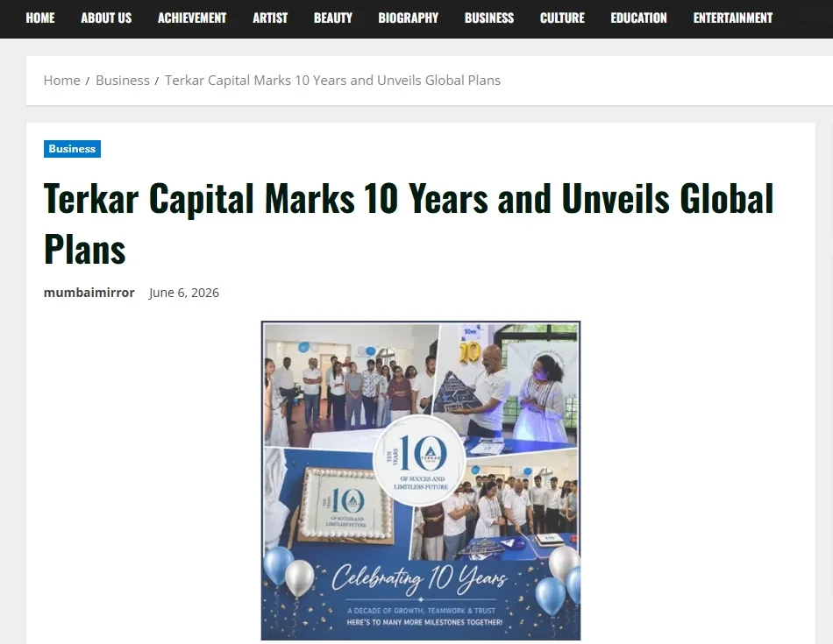833x644 pixels.
Task: Select the article title in breadcrumb
Action: pos(332,80)
